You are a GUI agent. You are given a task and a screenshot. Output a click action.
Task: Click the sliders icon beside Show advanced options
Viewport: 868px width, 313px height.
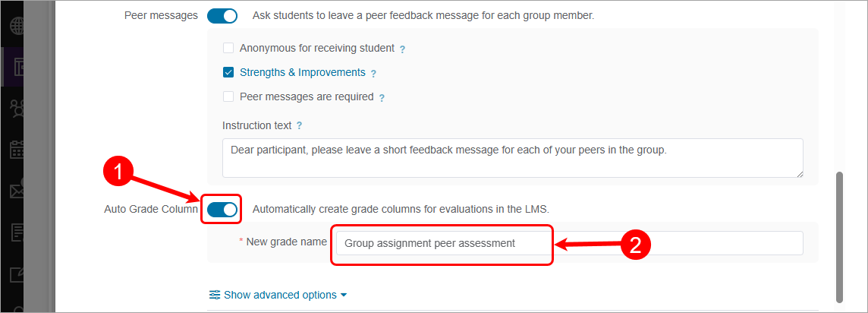click(215, 295)
